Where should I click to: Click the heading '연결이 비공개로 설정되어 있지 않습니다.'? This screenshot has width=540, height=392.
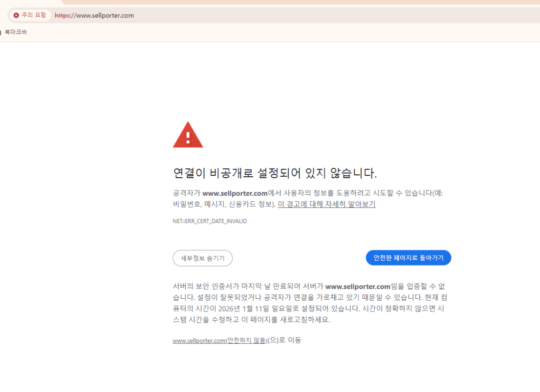coord(275,173)
